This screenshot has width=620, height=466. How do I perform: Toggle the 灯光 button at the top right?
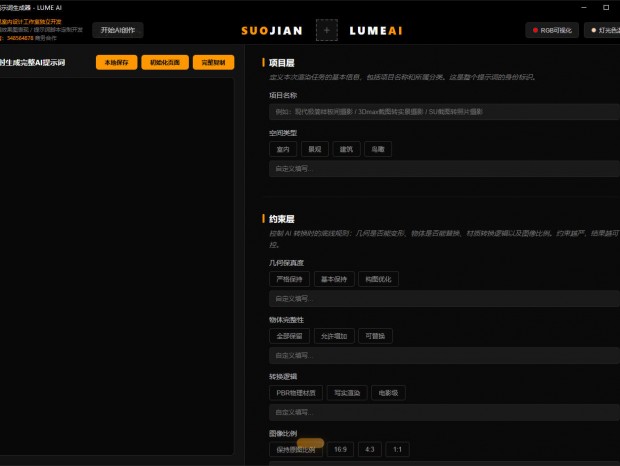pos(604,30)
